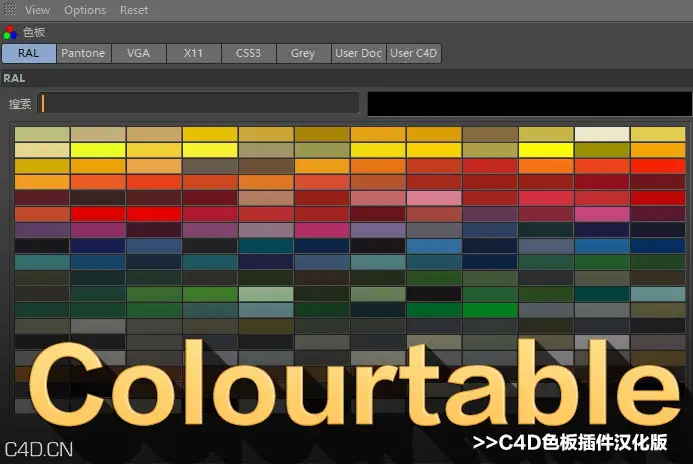Click the black color preview bar
693x464 pixels.
click(x=529, y=104)
